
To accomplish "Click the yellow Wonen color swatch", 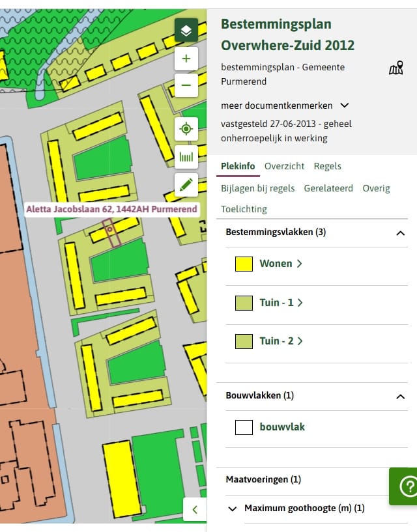I will [x=244, y=264].
